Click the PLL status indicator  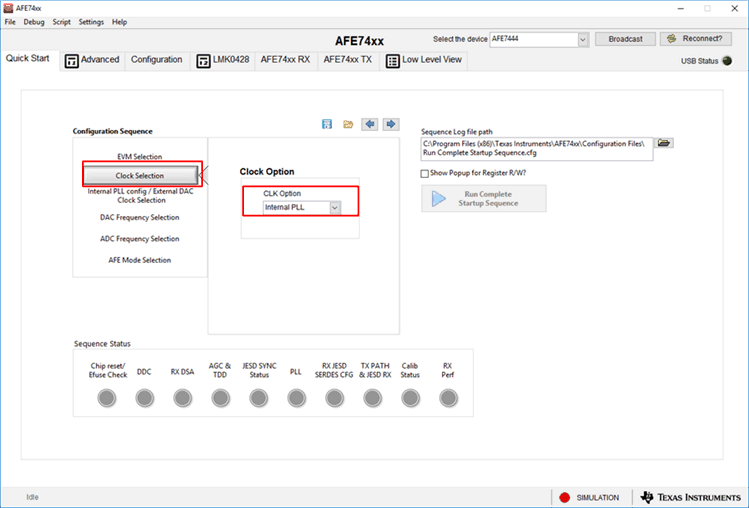(296, 398)
